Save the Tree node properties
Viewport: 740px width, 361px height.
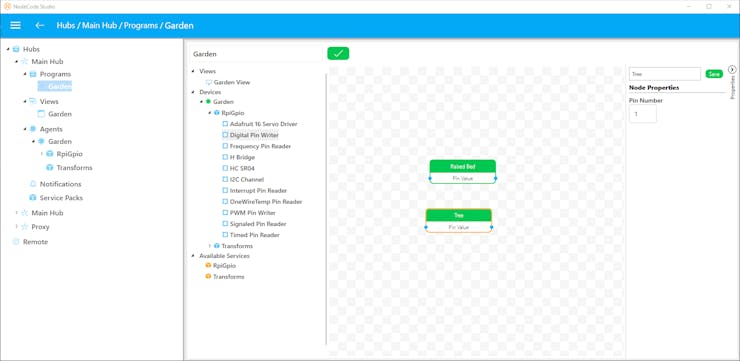coord(714,74)
